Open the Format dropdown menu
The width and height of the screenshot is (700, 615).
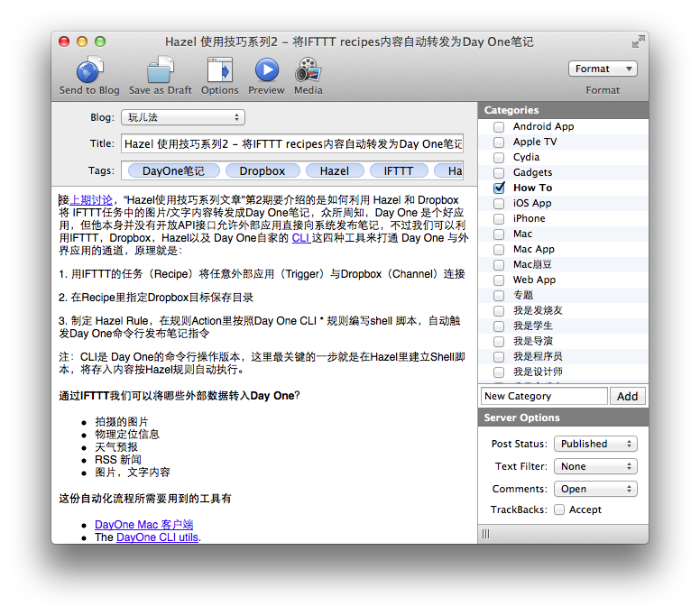(x=603, y=69)
